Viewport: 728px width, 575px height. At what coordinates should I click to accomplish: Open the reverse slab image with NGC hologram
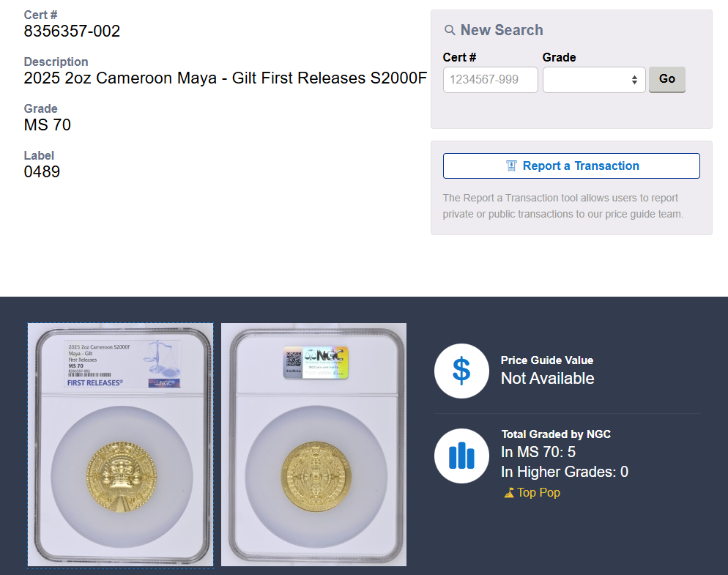pos(313,445)
